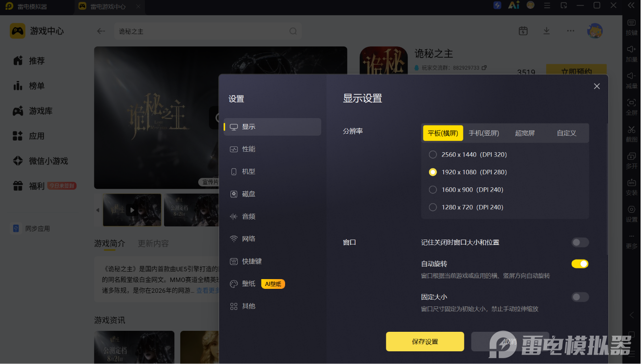Open the download manager icon
Viewport: 641px width, 364px height.
pos(547,31)
